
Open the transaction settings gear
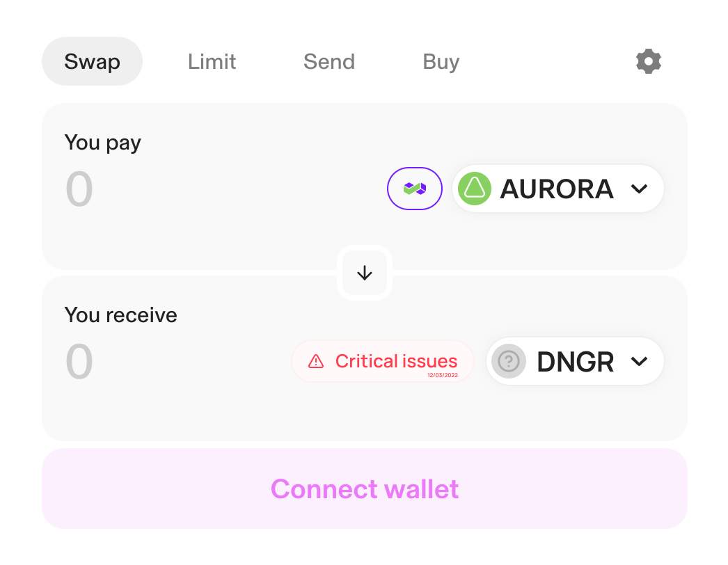tap(648, 61)
